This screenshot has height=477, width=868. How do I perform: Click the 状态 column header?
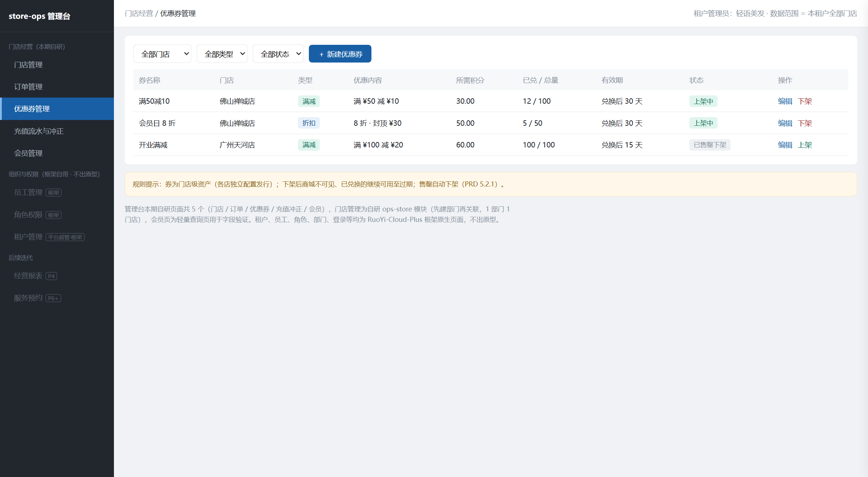[x=697, y=80]
